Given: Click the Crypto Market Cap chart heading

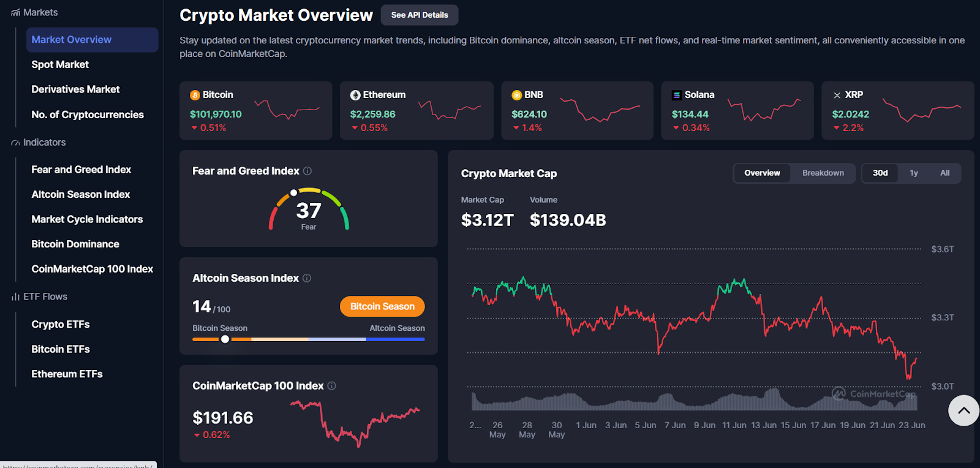Looking at the screenshot, I should tap(509, 173).
